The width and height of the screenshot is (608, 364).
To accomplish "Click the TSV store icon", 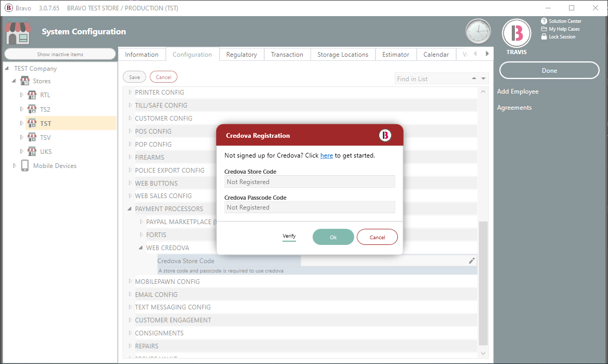I will pos(32,137).
